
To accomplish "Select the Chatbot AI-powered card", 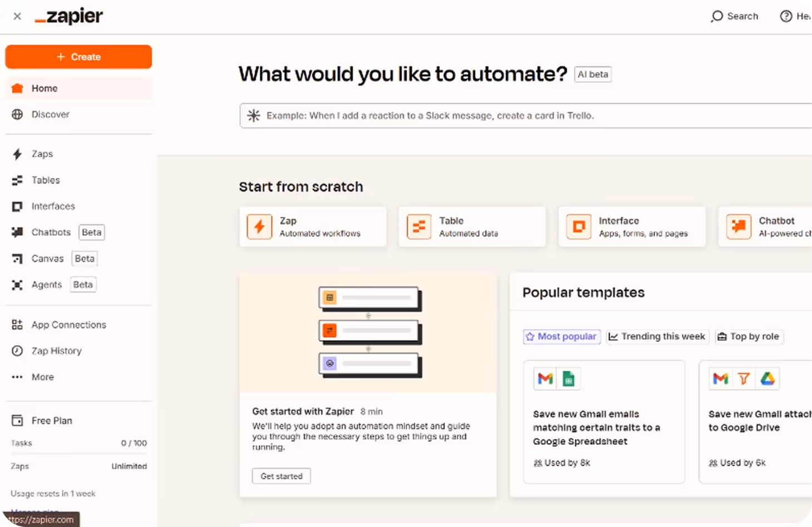I will click(x=765, y=227).
